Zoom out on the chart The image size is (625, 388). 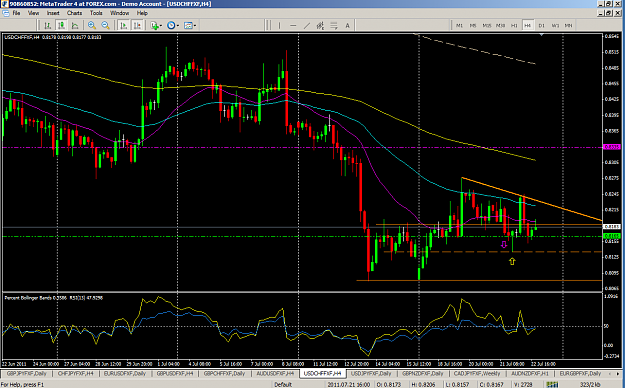(x=105, y=26)
